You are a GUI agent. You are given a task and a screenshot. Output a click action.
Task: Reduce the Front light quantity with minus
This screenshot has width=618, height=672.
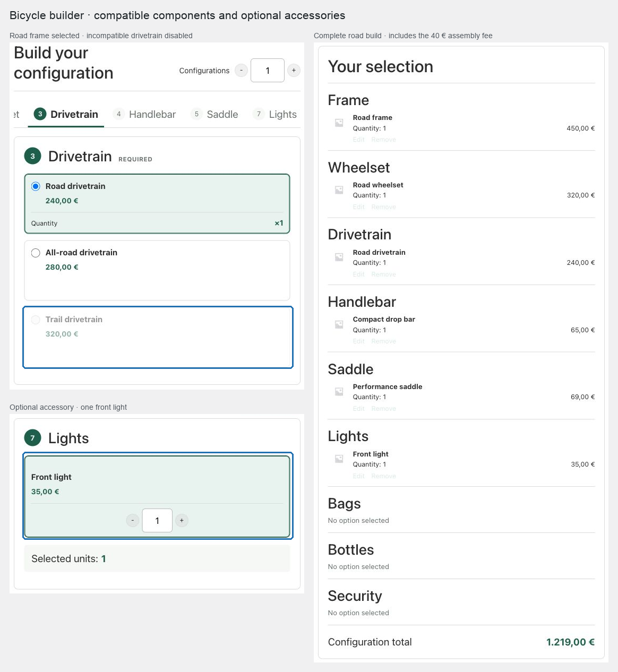[x=133, y=520]
